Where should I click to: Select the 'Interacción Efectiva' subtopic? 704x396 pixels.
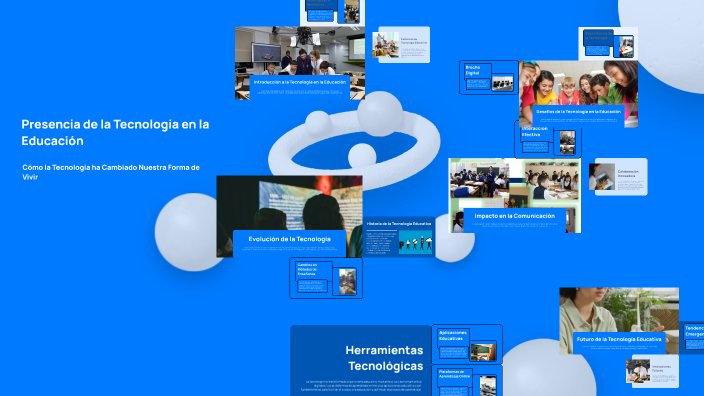pyautogui.click(x=548, y=141)
